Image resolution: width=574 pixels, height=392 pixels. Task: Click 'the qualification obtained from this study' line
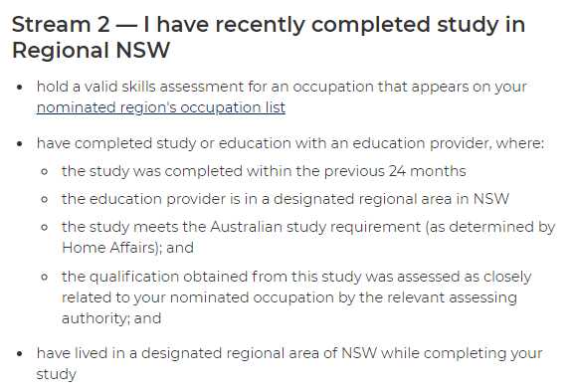296,277
